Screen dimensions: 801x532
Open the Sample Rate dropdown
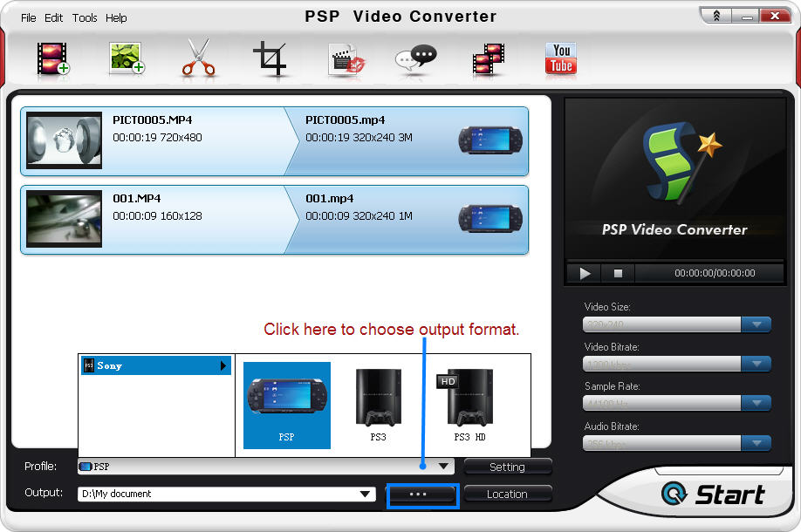[x=756, y=403]
